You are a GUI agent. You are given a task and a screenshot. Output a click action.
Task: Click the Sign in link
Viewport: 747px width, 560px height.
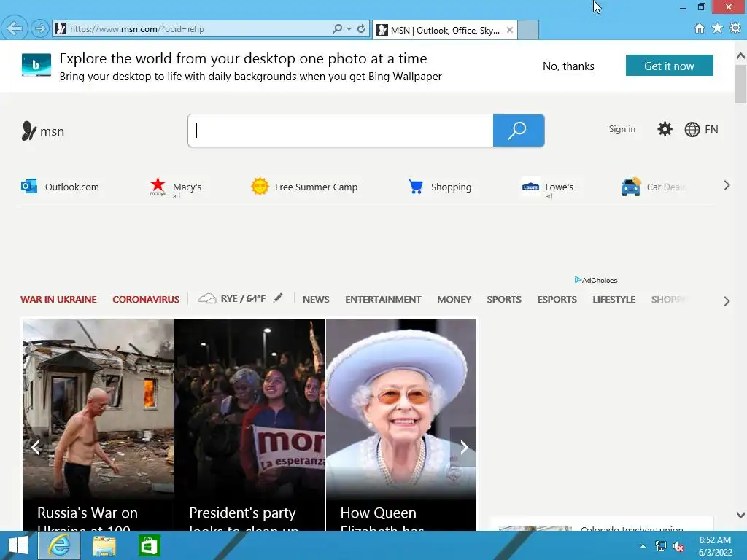(622, 129)
